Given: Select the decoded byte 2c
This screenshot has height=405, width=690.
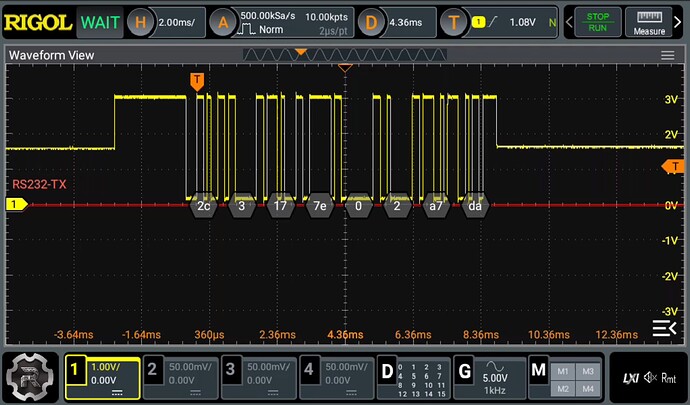Looking at the screenshot, I should tap(203, 206).
